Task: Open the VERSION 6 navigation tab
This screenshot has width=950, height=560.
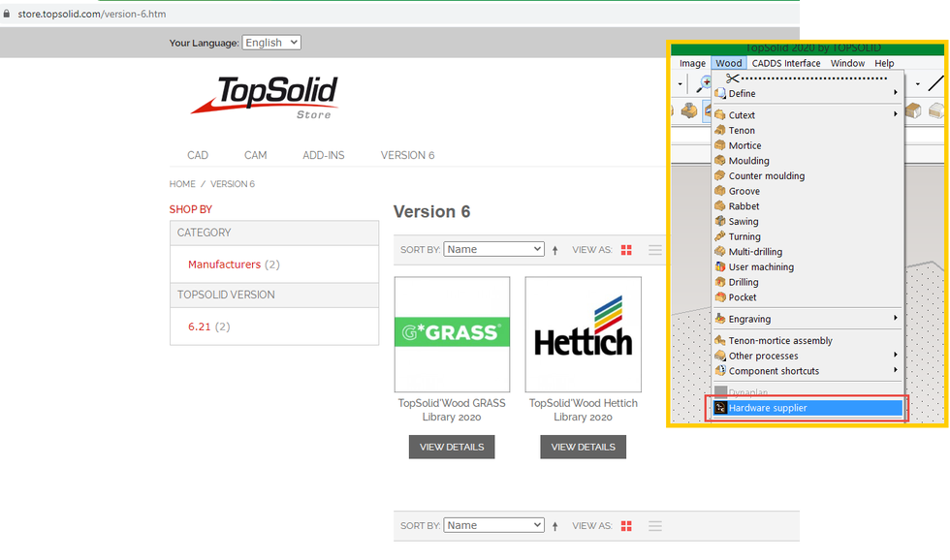Action: (408, 155)
